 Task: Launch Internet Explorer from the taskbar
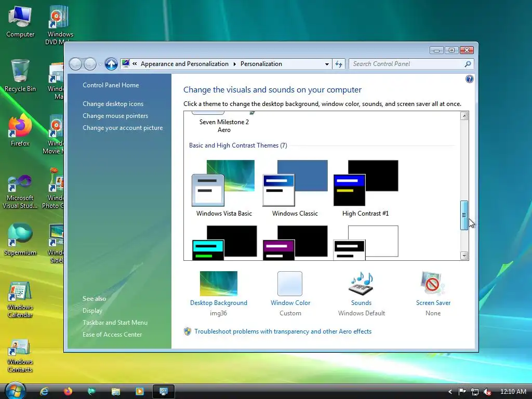[44, 391]
